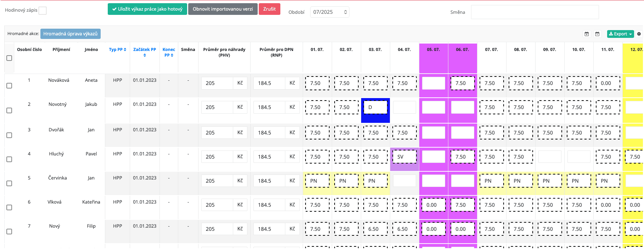Viewport: 644px width, 251px height.
Task: Click Nový Filip's 6.50 cell on 03. 07.
Action: click(x=375, y=229)
